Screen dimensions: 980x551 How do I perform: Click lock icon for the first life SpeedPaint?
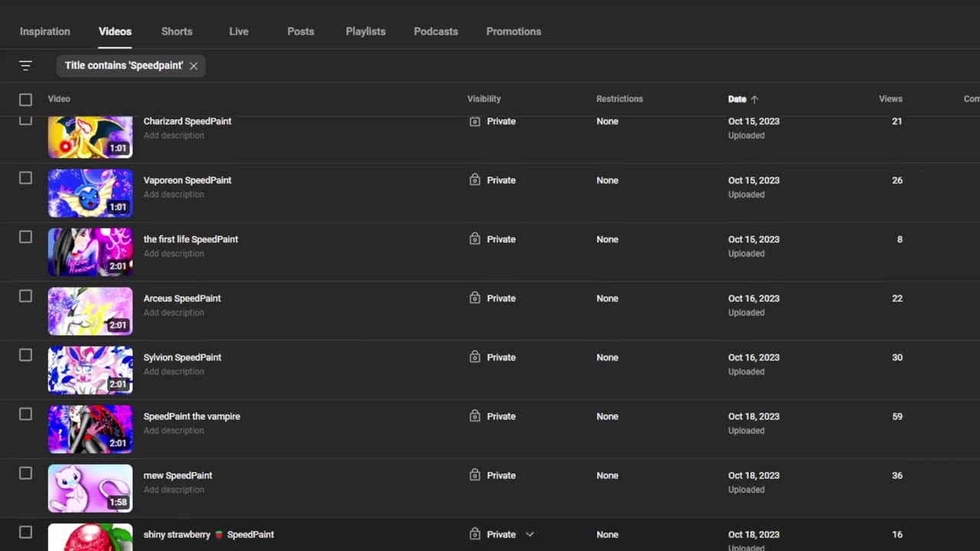coord(475,239)
